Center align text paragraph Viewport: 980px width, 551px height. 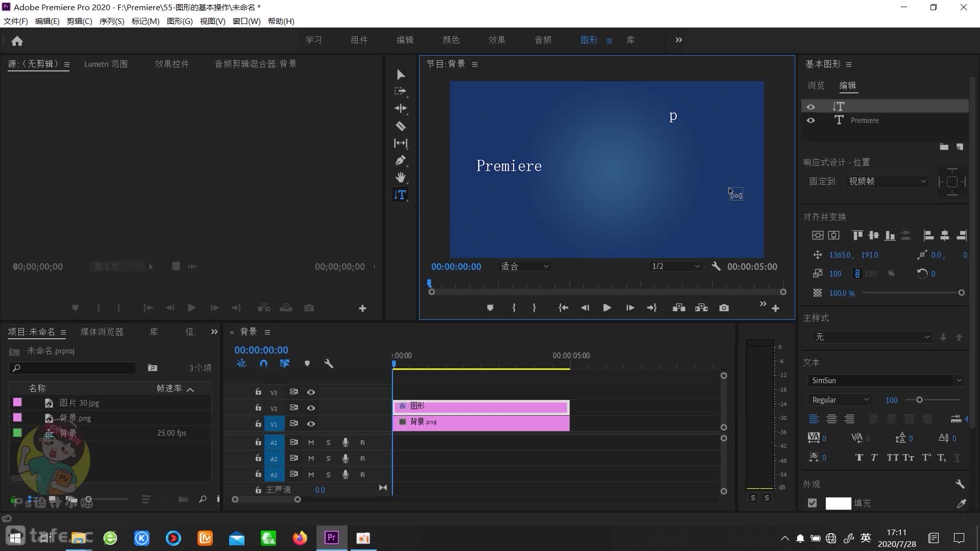click(x=831, y=419)
